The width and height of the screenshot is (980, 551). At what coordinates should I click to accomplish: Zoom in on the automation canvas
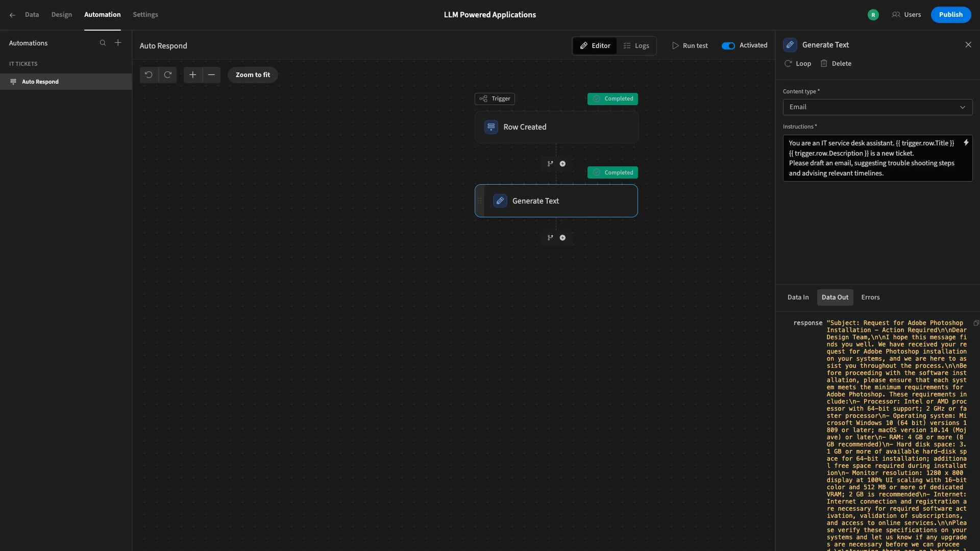(x=192, y=74)
